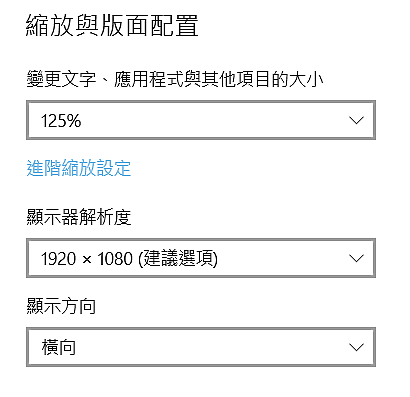Open the 進階縮放設定 link
Viewport: 410px width, 397px height.
(79, 168)
